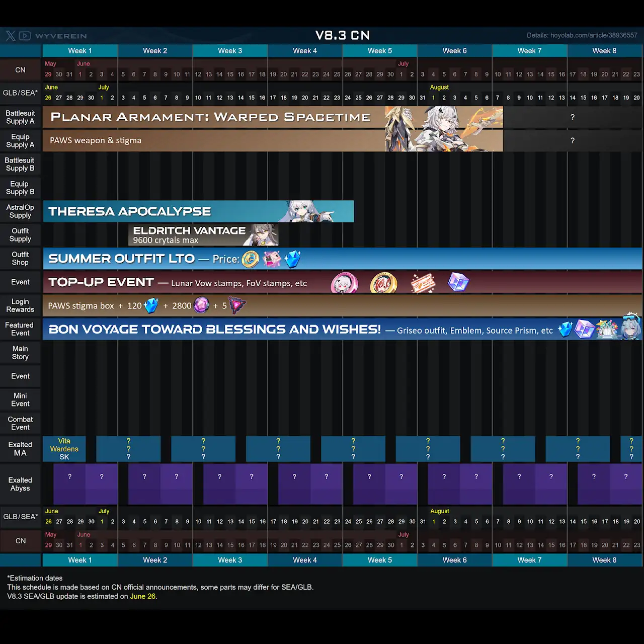Select the Week 3 tab in the top header

point(230,51)
